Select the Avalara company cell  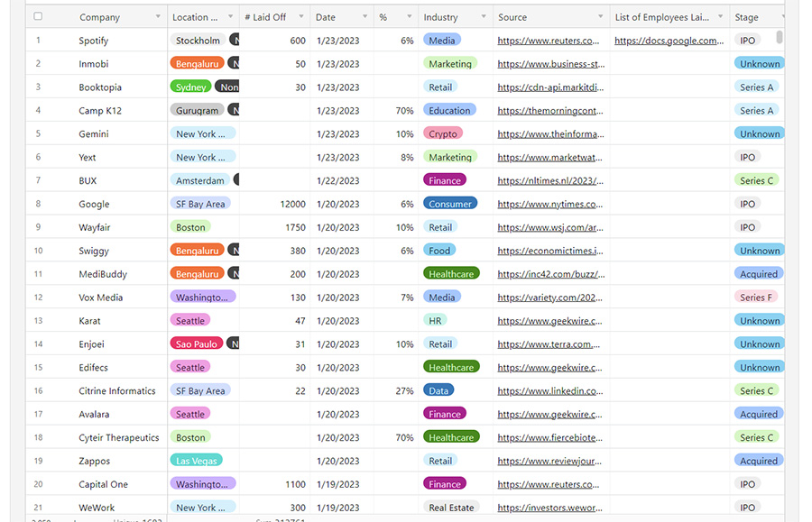[94, 415]
